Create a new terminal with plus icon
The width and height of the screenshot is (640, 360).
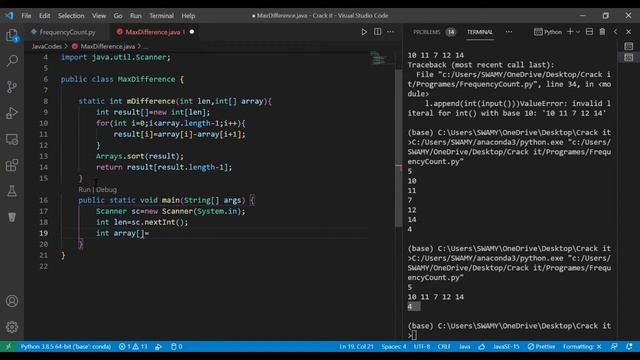[x=570, y=32]
